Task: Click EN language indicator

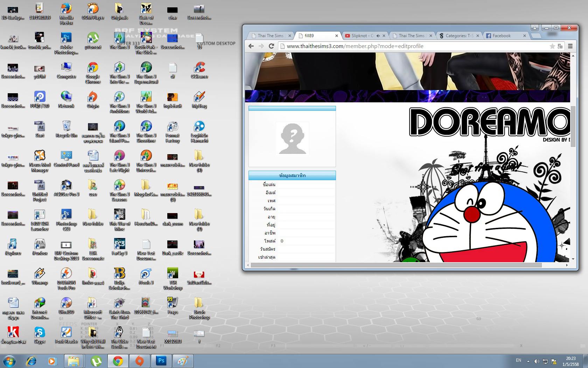Action: [x=518, y=360]
